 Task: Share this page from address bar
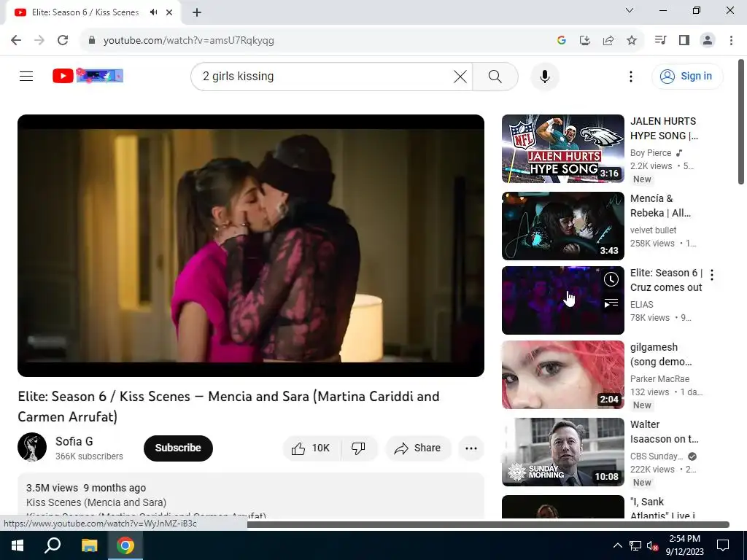608,41
